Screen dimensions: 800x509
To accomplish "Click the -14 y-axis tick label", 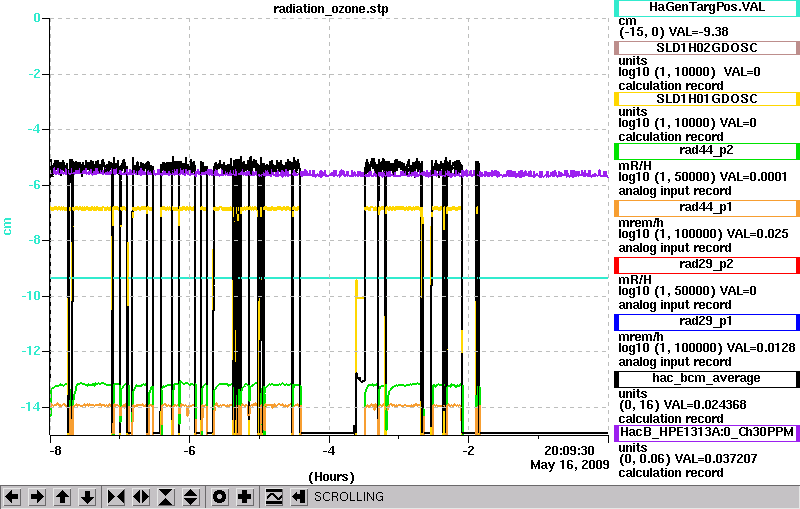I will coord(31,407).
